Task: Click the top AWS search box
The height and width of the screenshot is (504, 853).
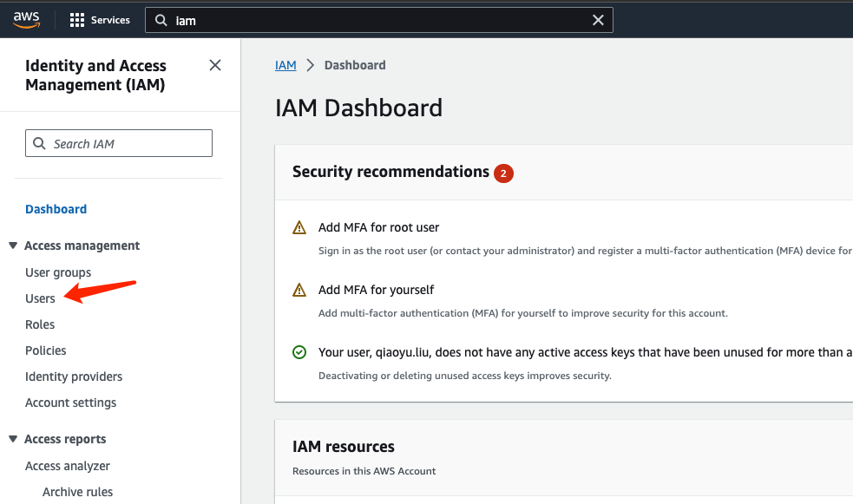Action: pyautogui.click(x=379, y=20)
